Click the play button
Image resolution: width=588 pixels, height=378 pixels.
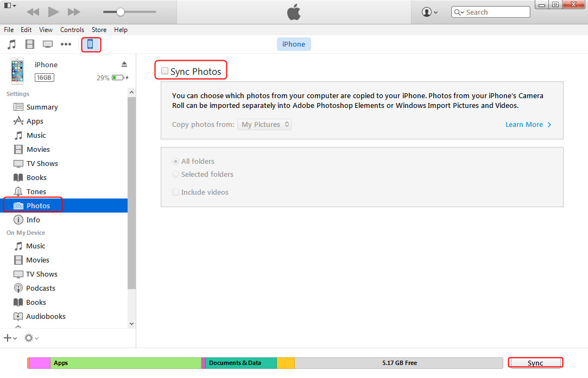(x=54, y=12)
